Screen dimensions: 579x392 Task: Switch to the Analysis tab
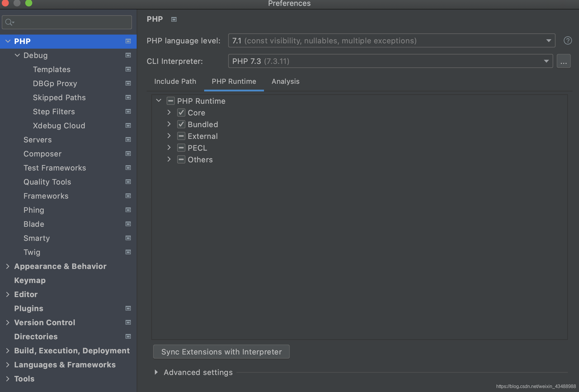[286, 81]
